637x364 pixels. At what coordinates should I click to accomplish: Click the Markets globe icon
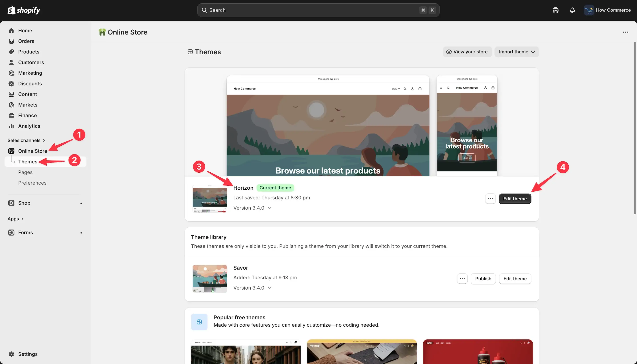(11, 105)
